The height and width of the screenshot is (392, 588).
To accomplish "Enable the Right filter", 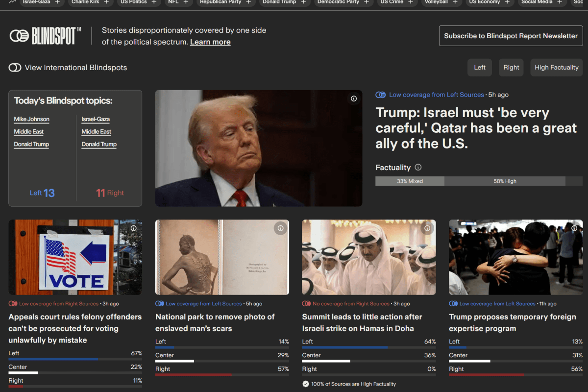I will (x=511, y=68).
